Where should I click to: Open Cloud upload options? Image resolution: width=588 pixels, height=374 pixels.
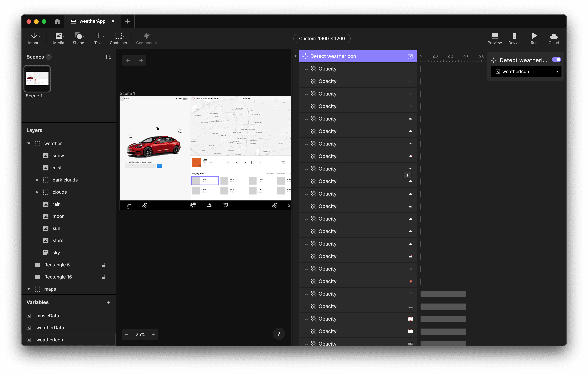[553, 38]
